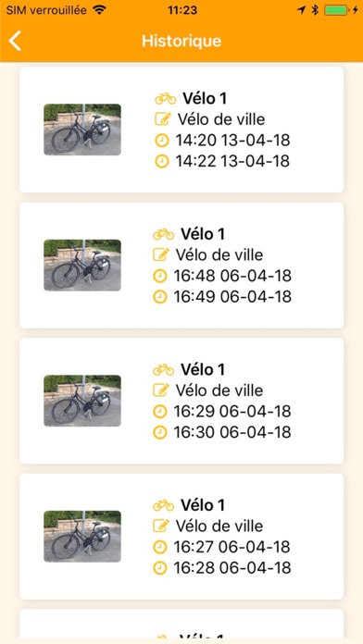Tap the clock icon beside 16:49 06-04-18

point(160,296)
